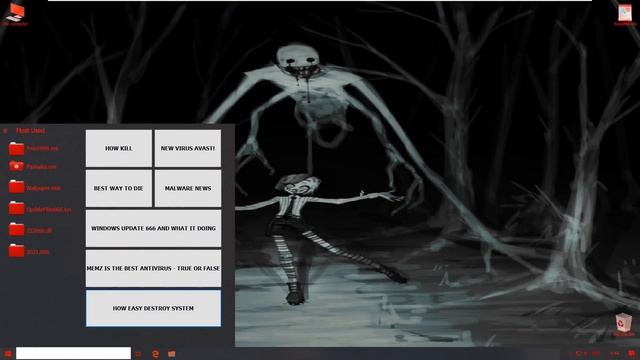Open File Explorer from the taskbar
Viewport: 640px width, 360px height.
coord(172,354)
